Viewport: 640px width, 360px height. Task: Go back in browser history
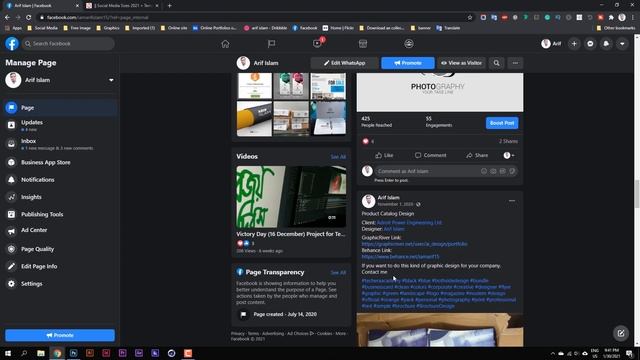(x=7, y=18)
